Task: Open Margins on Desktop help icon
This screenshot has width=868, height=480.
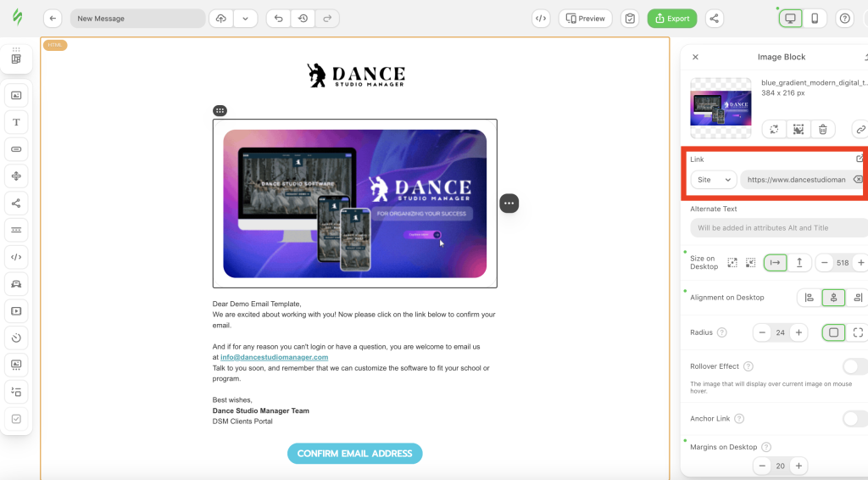Action: (766, 447)
